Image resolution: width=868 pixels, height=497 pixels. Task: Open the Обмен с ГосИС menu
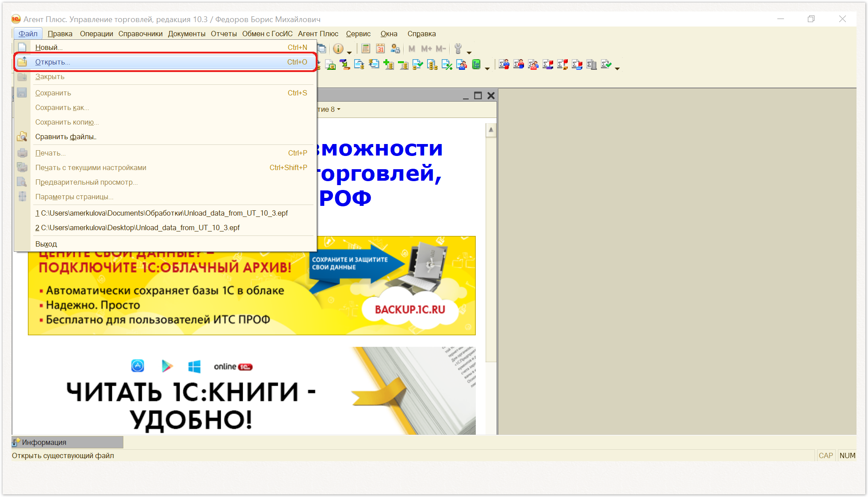pos(267,34)
